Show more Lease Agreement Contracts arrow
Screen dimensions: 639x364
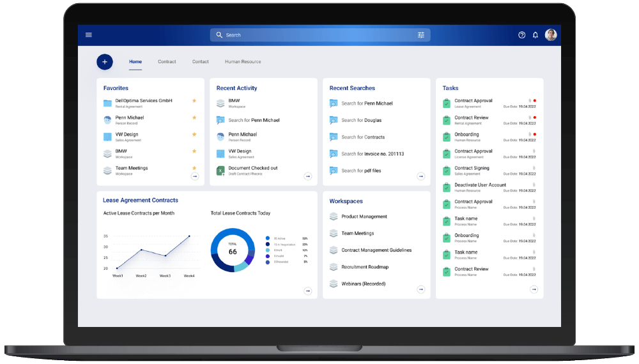(x=308, y=291)
